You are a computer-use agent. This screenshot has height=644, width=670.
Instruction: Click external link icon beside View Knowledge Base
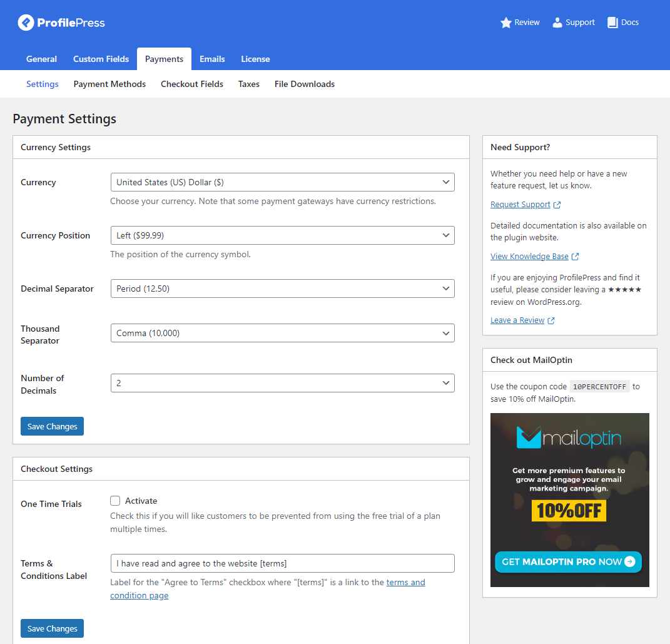pyautogui.click(x=576, y=257)
